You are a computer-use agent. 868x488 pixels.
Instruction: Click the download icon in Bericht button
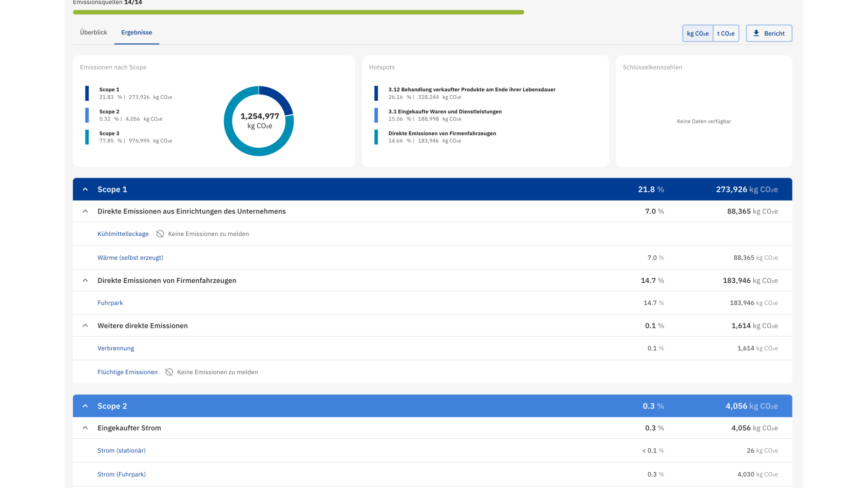[x=756, y=33]
